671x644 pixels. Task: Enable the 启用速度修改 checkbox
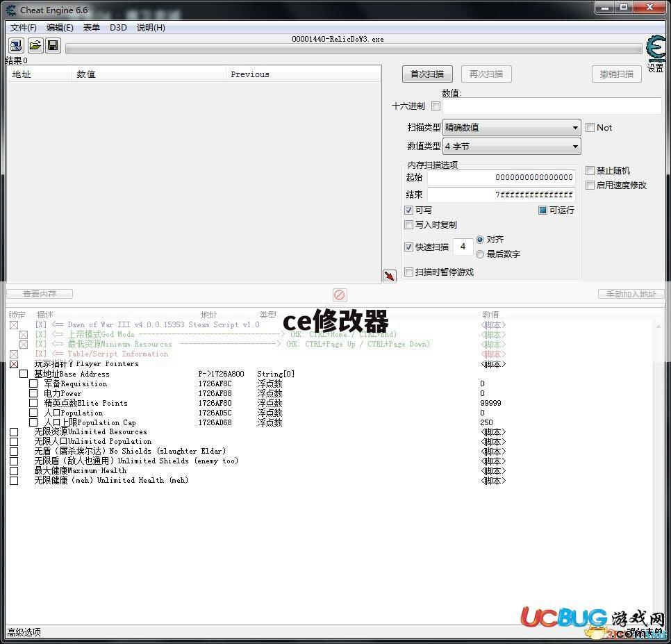[x=590, y=185]
